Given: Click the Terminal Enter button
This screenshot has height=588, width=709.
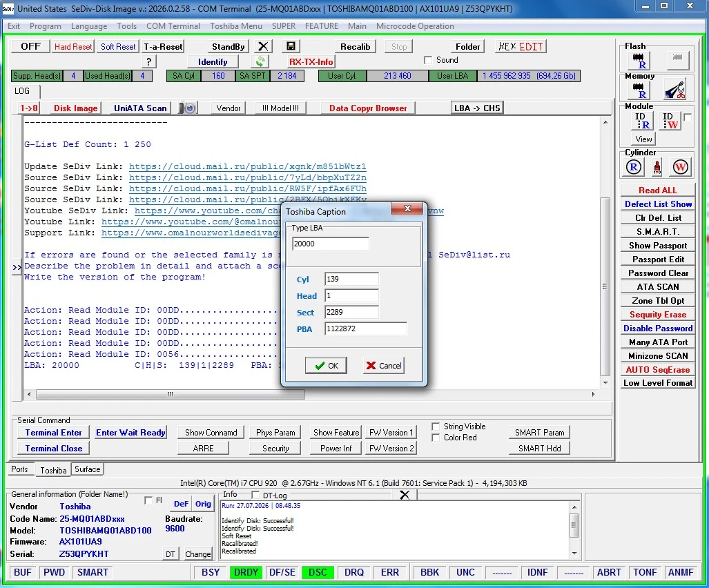Looking at the screenshot, I should (x=53, y=433).
